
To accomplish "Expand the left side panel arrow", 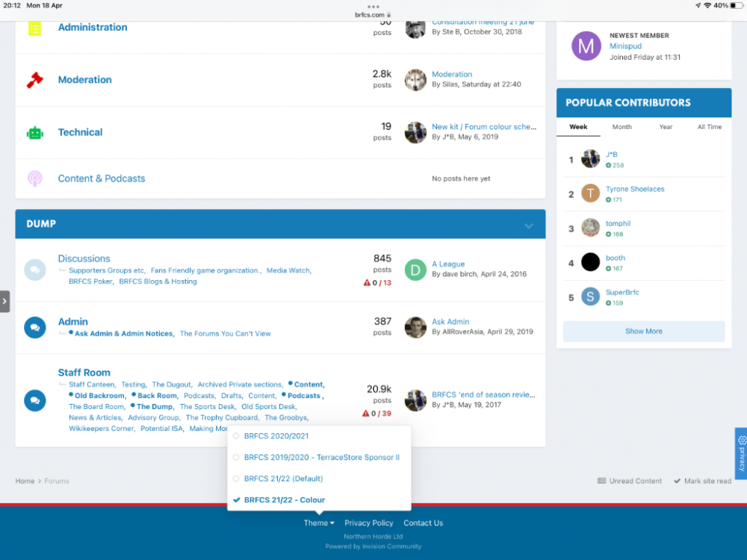I will pyautogui.click(x=4, y=301).
